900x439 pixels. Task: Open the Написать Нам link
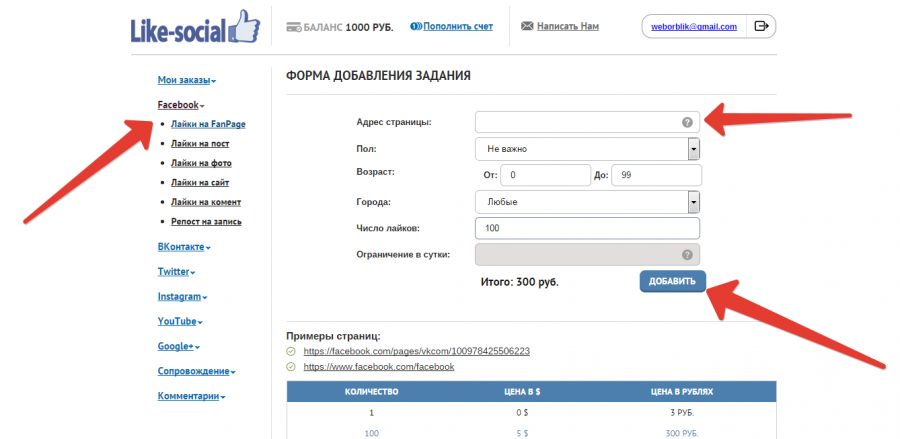click(x=568, y=26)
